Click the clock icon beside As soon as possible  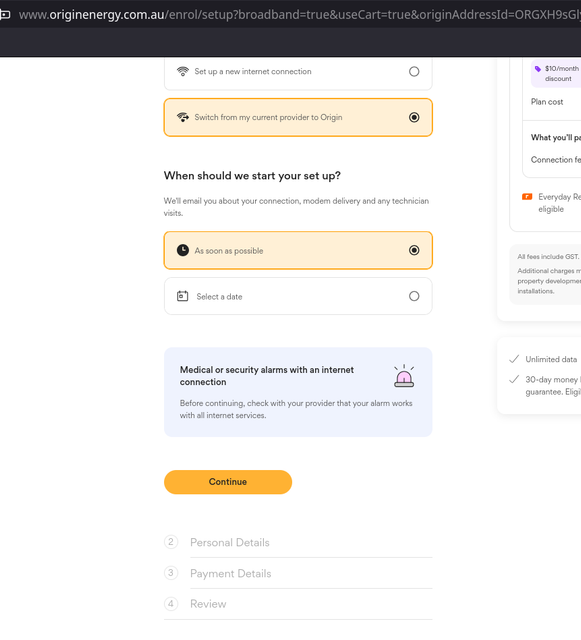183,250
